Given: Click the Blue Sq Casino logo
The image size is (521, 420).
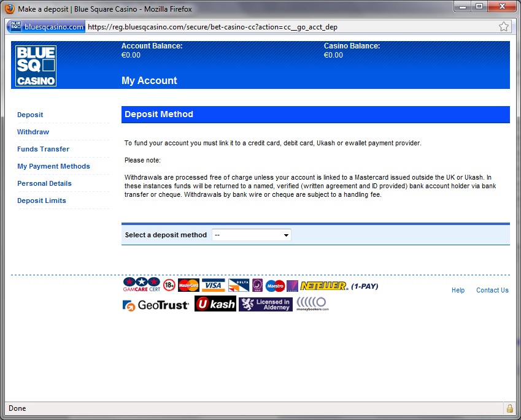Looking at the screenshot, I should pos(36,66).
